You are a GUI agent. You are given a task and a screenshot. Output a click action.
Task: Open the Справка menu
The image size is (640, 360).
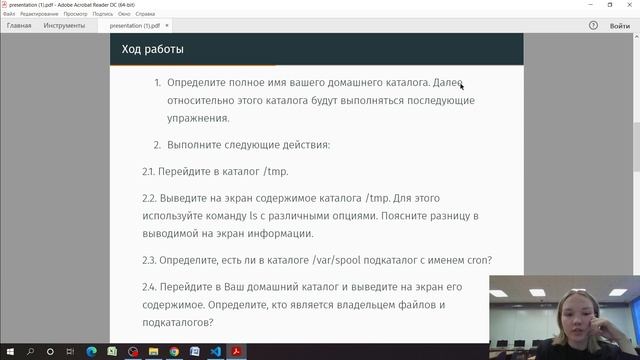point(145,14)
